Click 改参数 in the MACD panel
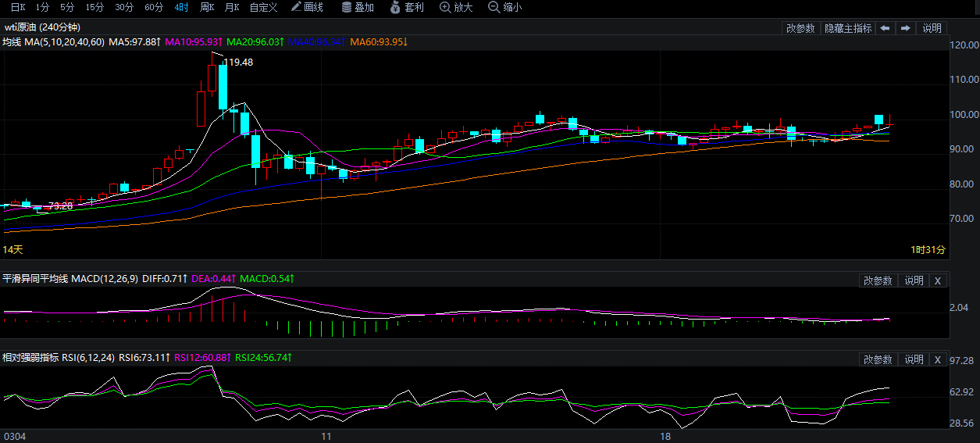 click(x=878, y=280)
